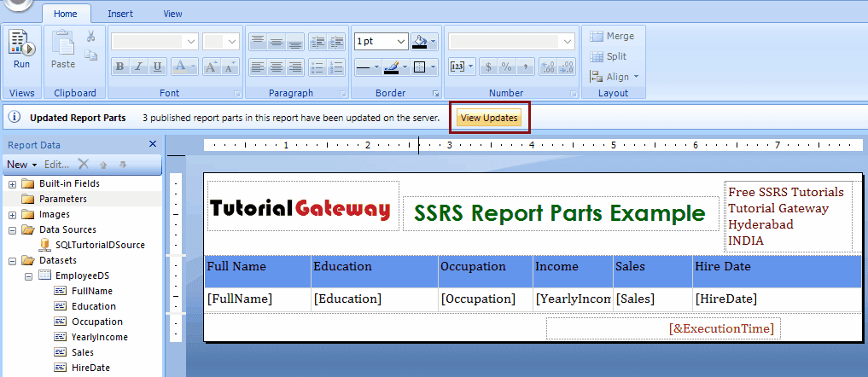Switch to the Insert ribbon tab
Image resolution: width=868 pixels, height=377 pixels.
[120, 14]
